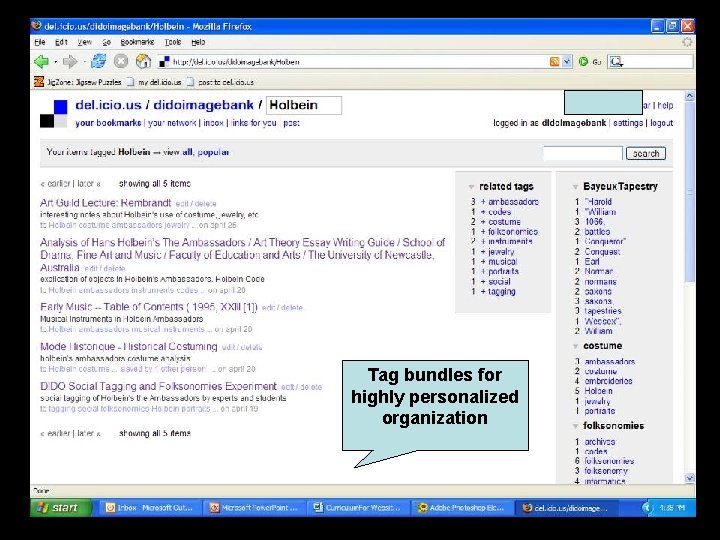Click the 'tapestries' tag in BayeuxTapestry bundle
The image size is (720, 540).
pos(603,311)
